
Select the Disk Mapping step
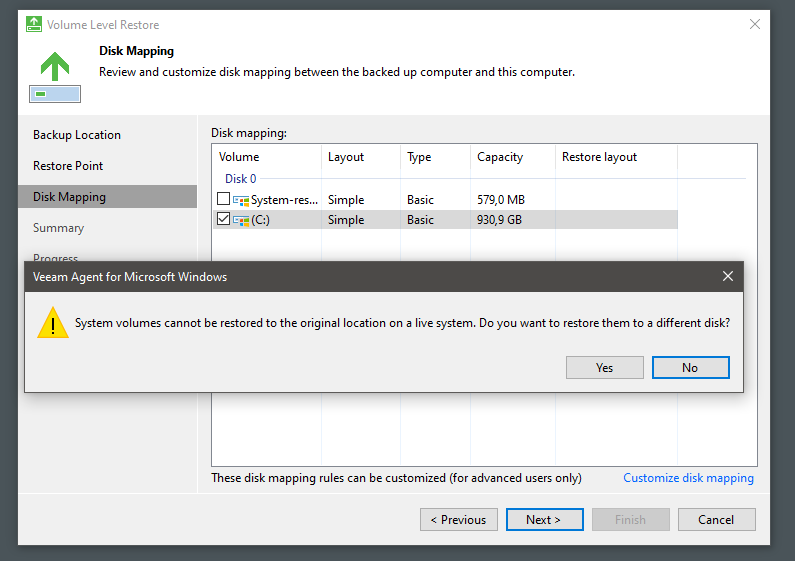point(69,197)
